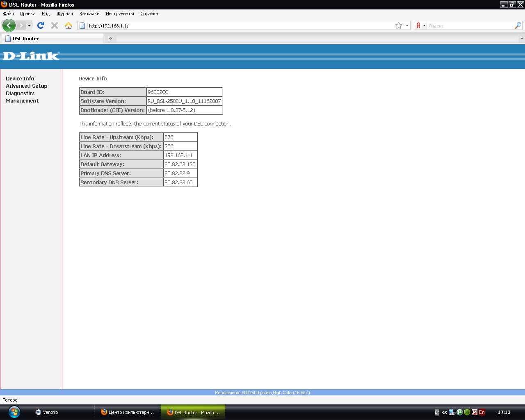Screen dimensions: 525x420
Task: Open the Инструменты menu
Action: coord(120,14)
